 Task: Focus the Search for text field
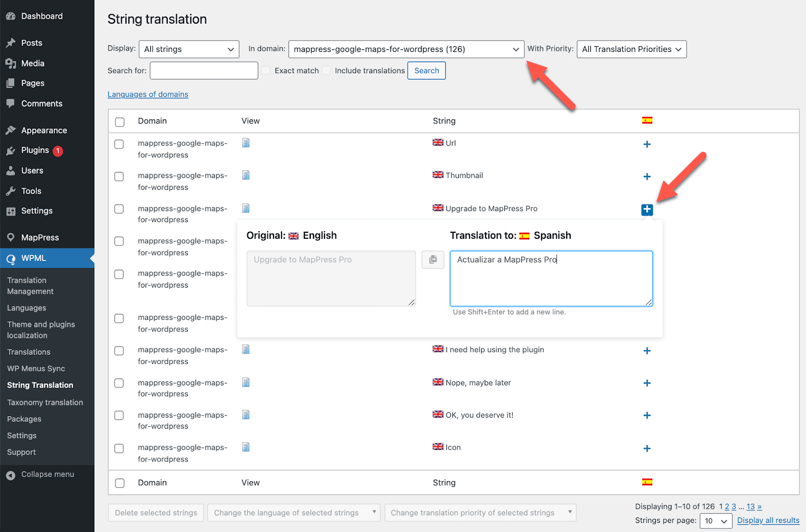(204, 71)
